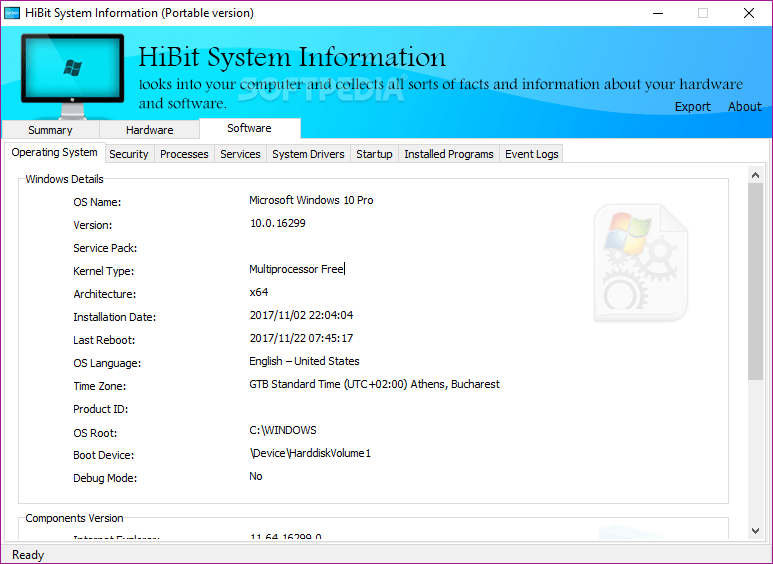Open the Installed Programs subtab
This screenshot has width=773, height=564.
coord(449,154)
